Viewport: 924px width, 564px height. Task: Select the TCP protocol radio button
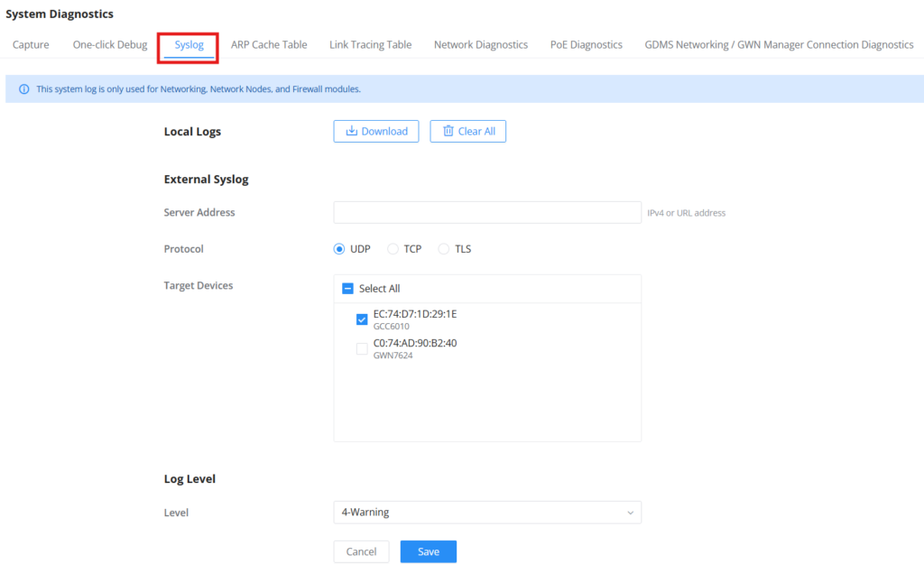point(393,249)
